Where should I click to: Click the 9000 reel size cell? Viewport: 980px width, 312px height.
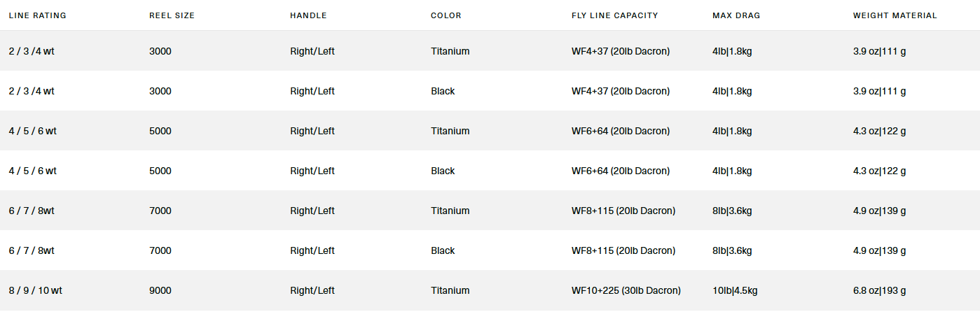(x=160, y=290)
